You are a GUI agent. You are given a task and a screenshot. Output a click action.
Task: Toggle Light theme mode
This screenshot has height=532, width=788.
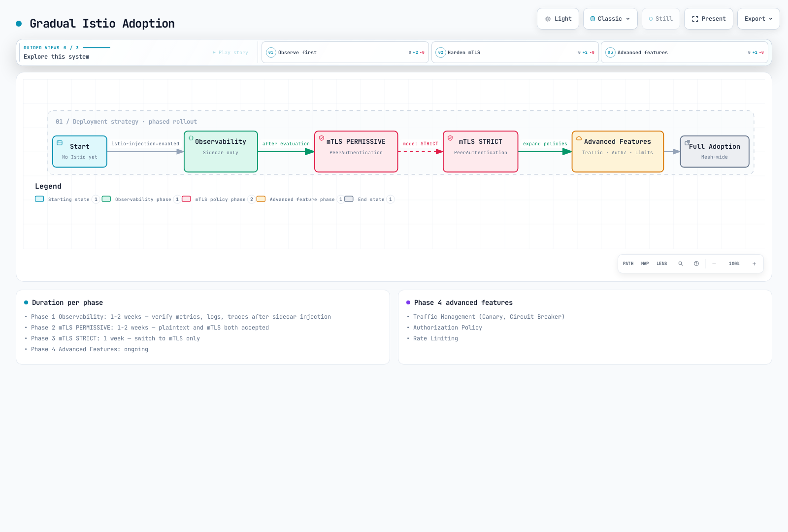(x=558, y=19)
